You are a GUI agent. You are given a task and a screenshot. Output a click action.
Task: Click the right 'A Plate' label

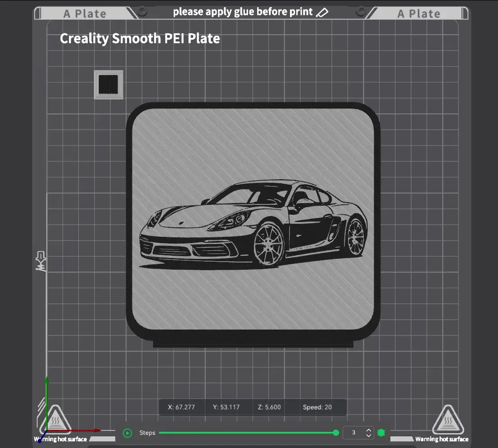[x=419, y=14]
